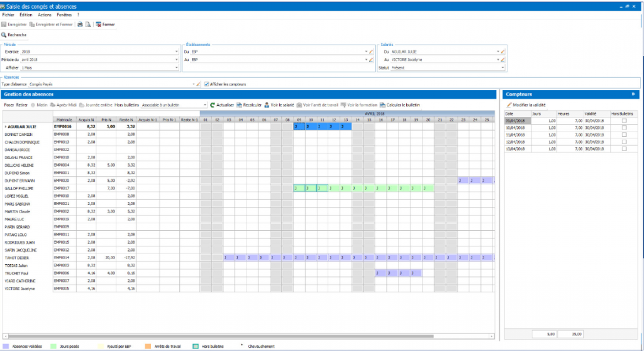Screen dimensions: 644x351
Task: Open Salariés Du AGUILAR JULIE dropdown arrow
Action: tap(498, 52)
